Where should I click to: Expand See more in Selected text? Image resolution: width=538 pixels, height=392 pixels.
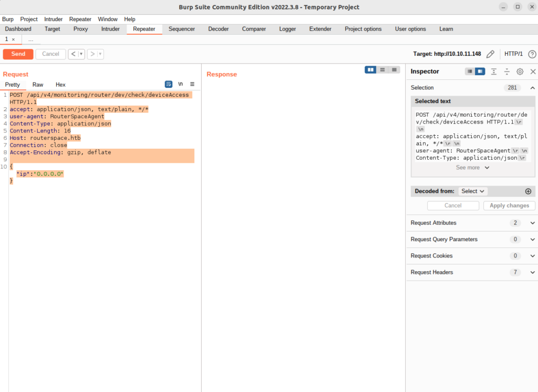coord(472,168)
